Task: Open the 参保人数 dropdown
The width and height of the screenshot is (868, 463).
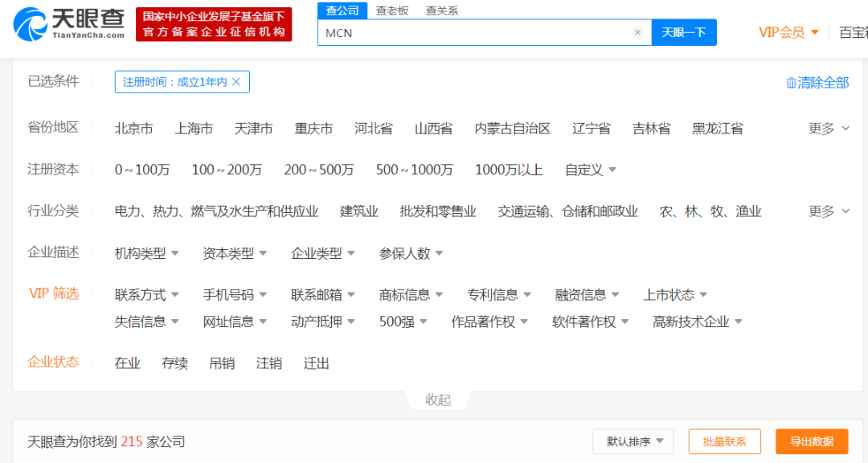Action: click(410, 252)
